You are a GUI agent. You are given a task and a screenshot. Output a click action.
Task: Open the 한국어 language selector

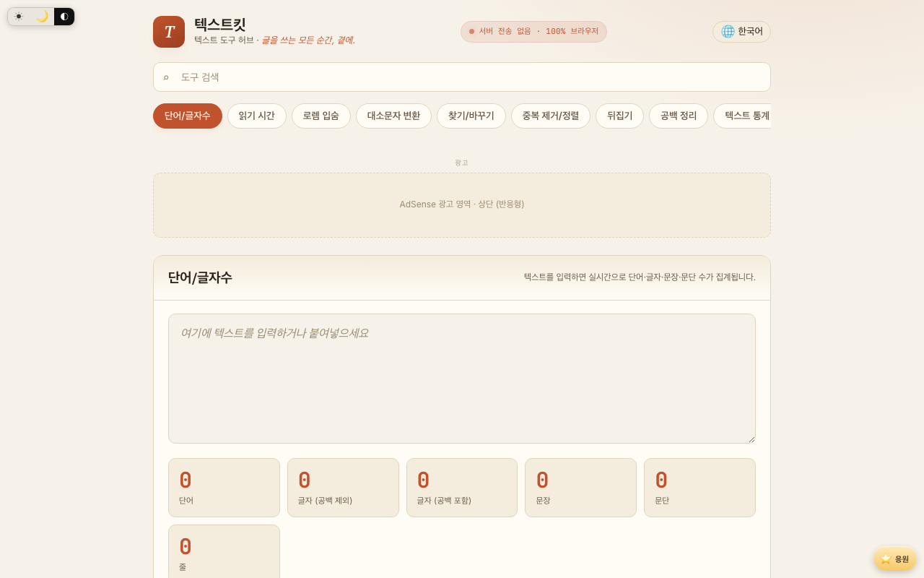pyautogui.click(x=741, y=32)
